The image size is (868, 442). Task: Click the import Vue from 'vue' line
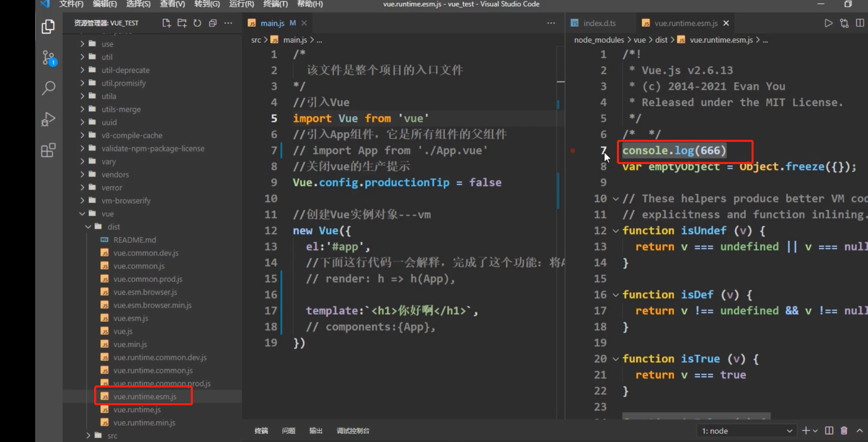[x=361, y=118]
